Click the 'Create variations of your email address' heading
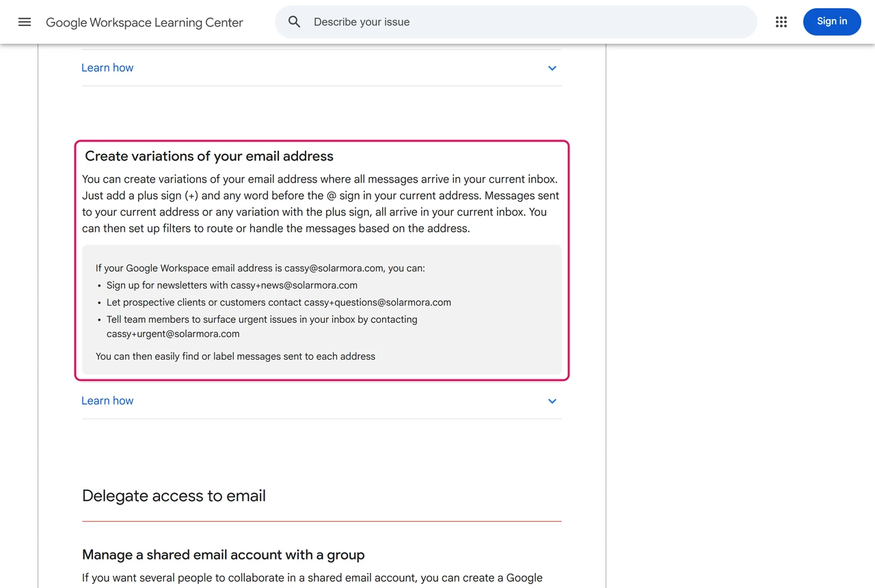The width and height of the screenshot is (875, 588). pyautogui.click(x=209, y=156)
